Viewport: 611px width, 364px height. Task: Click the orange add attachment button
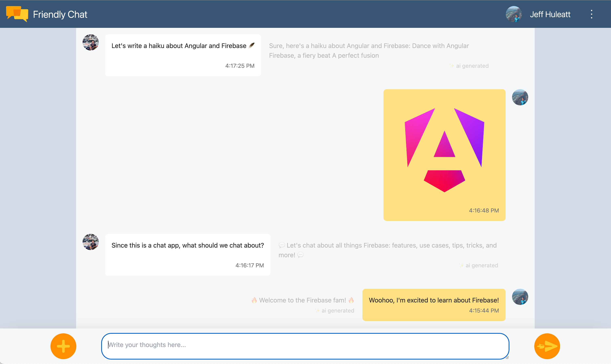[63, 346]
